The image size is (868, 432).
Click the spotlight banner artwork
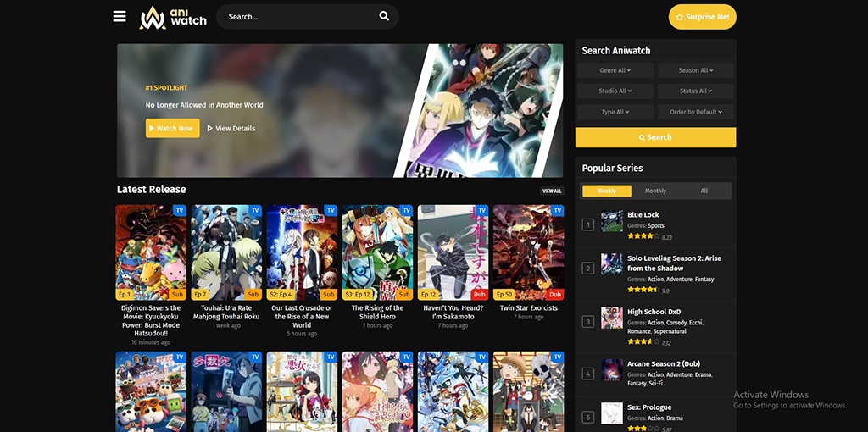pyautogui.click(x=479, y=111)
